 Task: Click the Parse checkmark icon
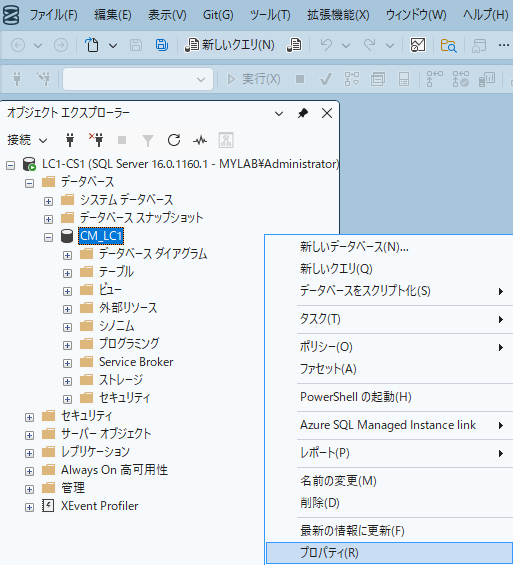tap(326, 79)
